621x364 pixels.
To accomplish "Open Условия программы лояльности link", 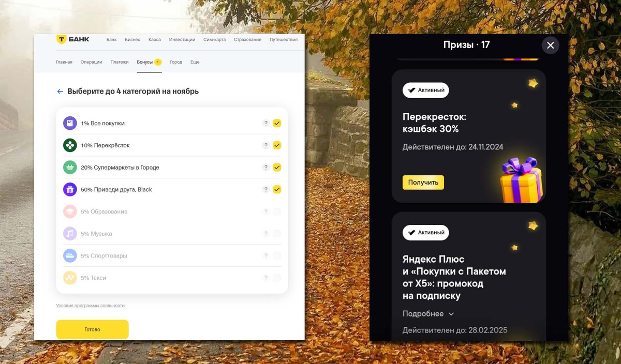I will pyautogui.click(x=90, y=306).
